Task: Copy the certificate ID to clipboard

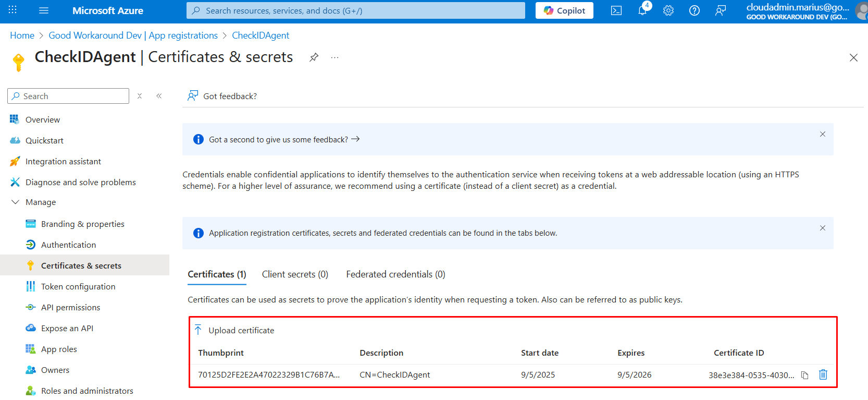Action: pyautogui.click(x=805, y=375)
